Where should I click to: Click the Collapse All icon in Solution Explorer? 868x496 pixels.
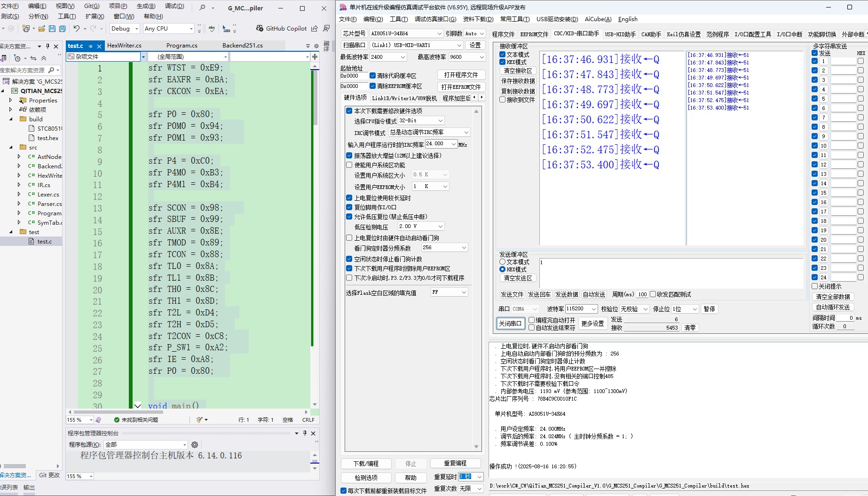coord(44,58)
